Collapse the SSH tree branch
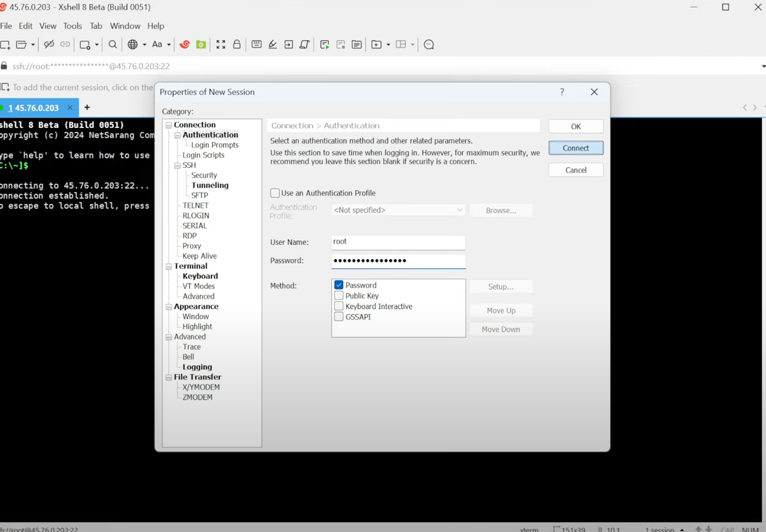 pyautogui.click(x=177, y=165)
